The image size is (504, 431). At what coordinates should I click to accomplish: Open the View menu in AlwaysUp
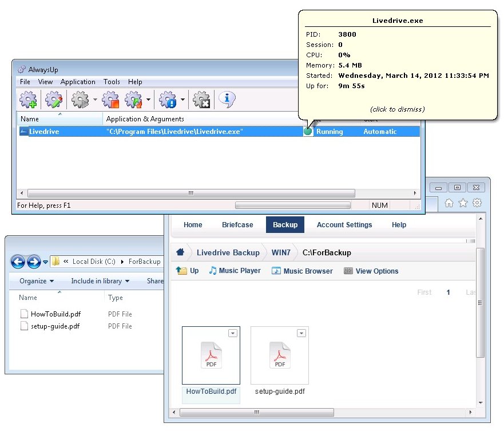click(x=45, y=82)
